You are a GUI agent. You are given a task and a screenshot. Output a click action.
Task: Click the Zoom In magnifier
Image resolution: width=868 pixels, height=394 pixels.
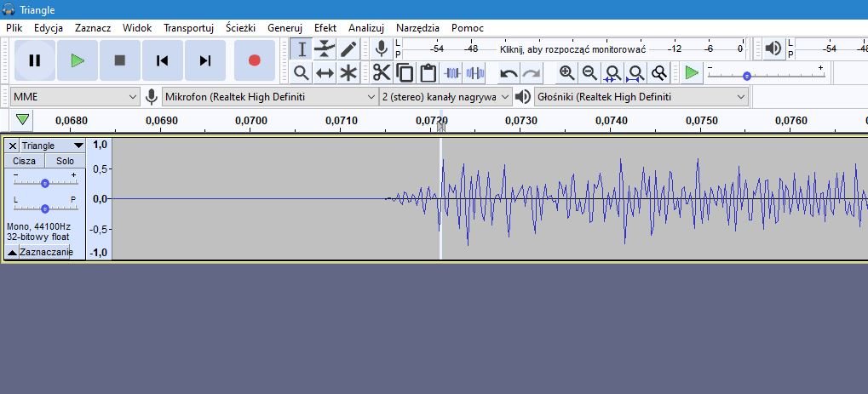566,72
